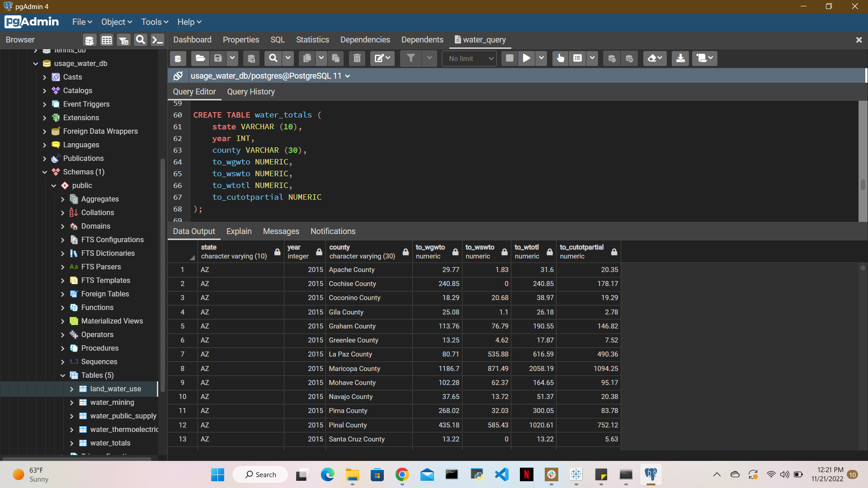Click Maricopa County cell in results
This screenshot has height=488, width=868.
354,368
